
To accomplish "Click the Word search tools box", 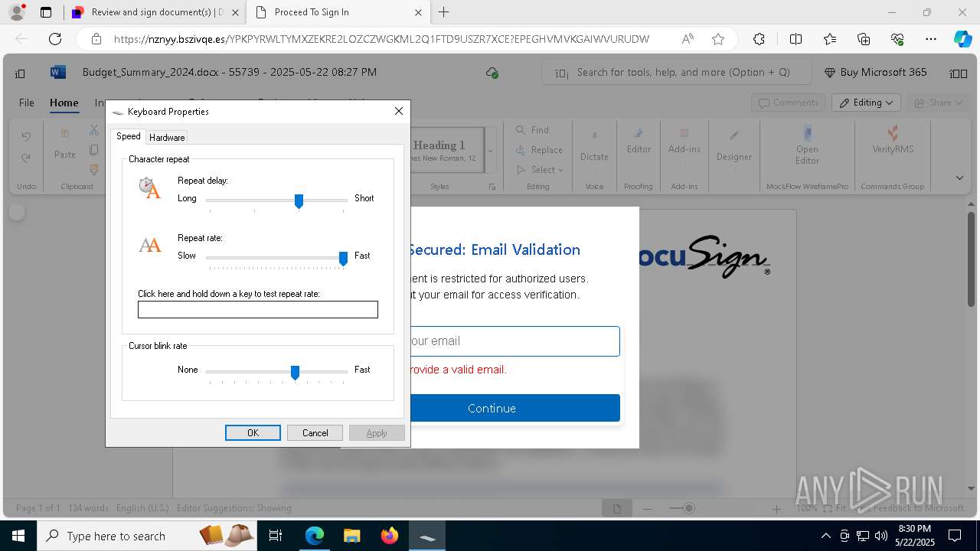I will [677, 73].
